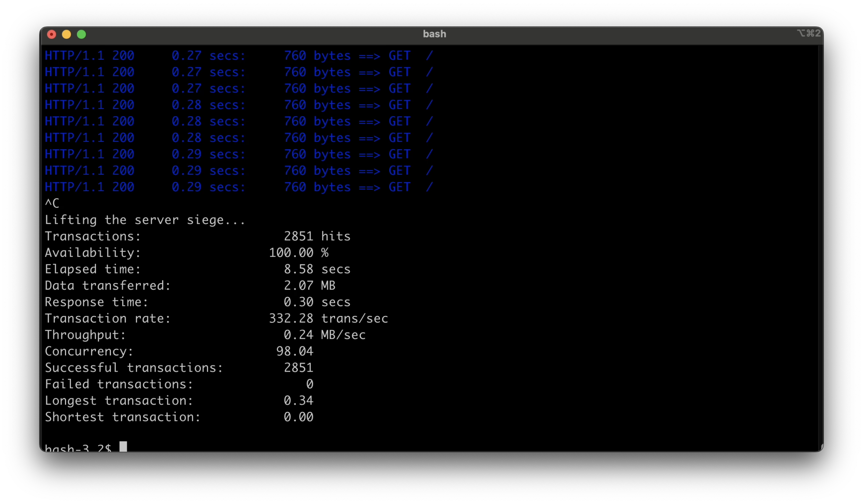Click "GET" in the top log line
Screen dimensions: 863x504
pos(399,56)
